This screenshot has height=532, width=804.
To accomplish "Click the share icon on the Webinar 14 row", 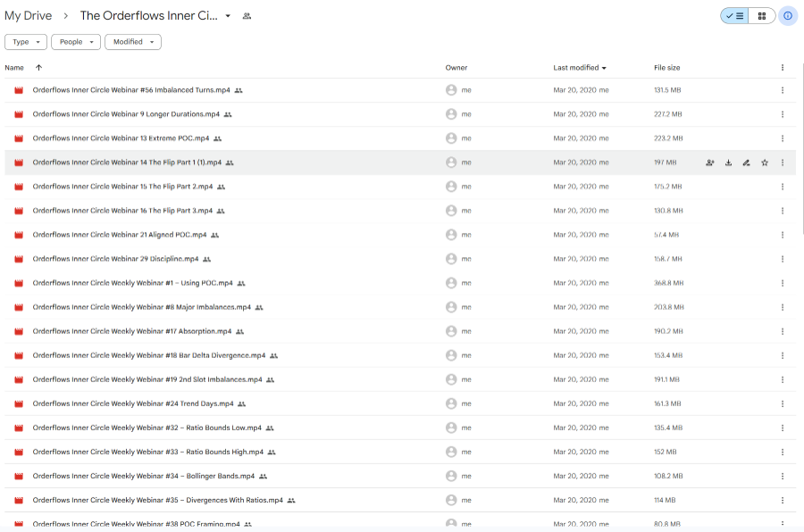I will 710,162.
